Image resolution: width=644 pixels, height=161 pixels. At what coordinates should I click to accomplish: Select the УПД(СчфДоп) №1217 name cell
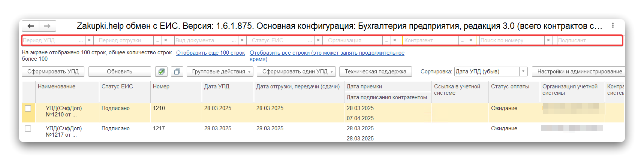pos(67,133)
